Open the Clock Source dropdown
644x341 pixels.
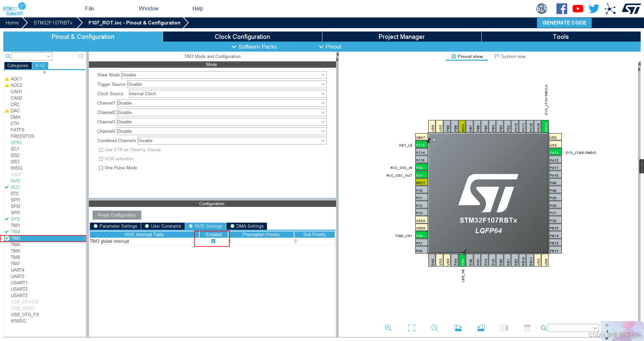tap(227, 94)
